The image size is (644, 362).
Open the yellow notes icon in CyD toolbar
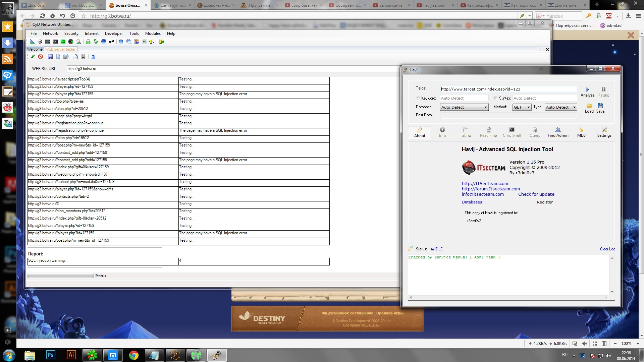click(152, 42)
